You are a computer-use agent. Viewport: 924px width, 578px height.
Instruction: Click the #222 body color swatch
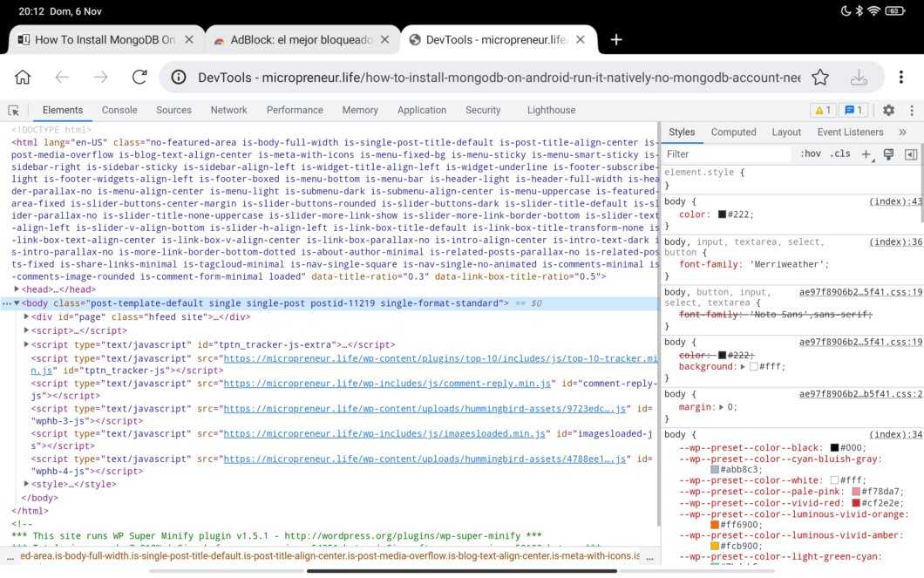coord(722,214)
